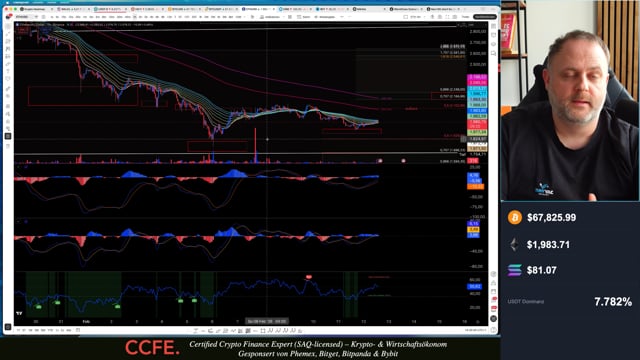Click the USDT dominance value 7.782%
This screenshot has height=360, width=640.
(613, 302)
